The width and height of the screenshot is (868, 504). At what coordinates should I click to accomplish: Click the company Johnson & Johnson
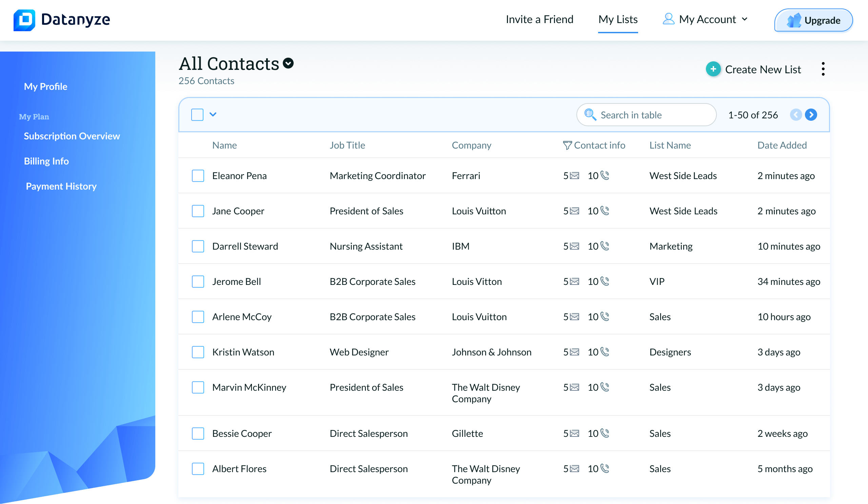[x=492, y=352]
